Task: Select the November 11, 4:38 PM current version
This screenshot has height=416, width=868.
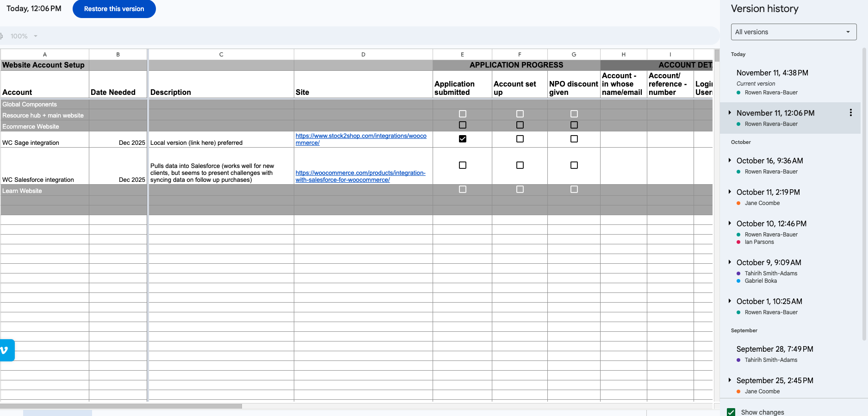Action: [772, 73]
